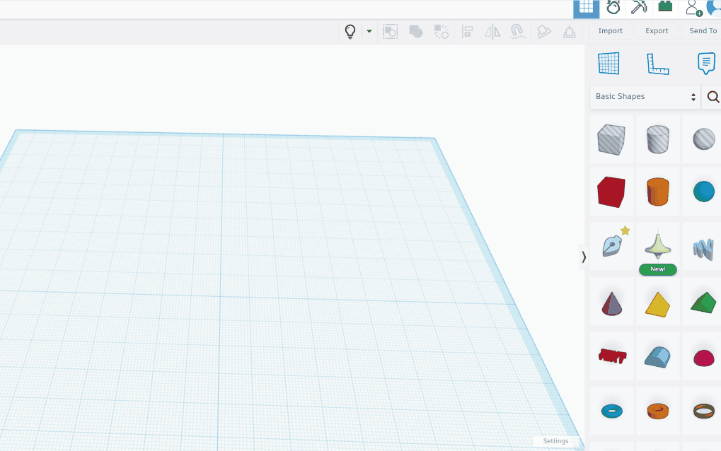Viewport: 721px width, 451px height.
Task: Select the Ruler tool icon
Action: click(x=658, y=64)
